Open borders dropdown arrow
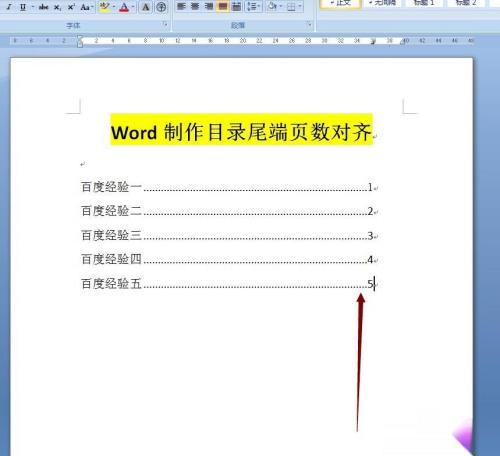Image resolution: width=500 pixels, height=456 pixels. coord(300,6)
